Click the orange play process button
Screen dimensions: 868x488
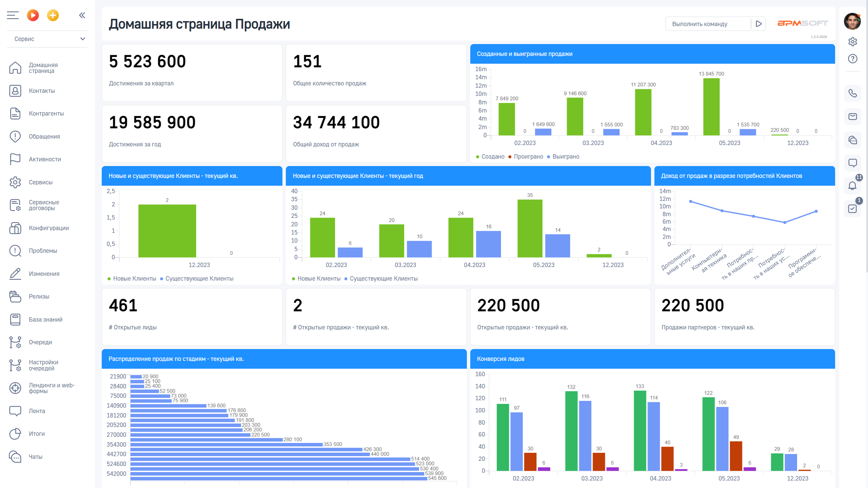[33, 15]
